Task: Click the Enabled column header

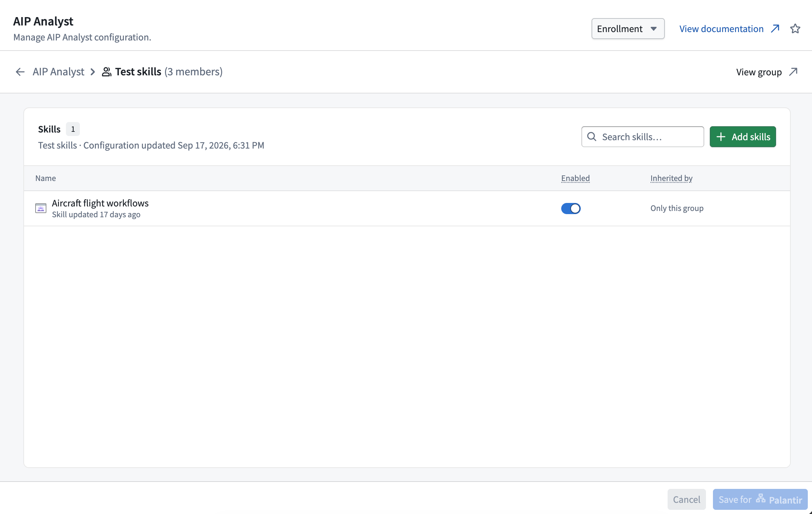Action: pos(576,178)
